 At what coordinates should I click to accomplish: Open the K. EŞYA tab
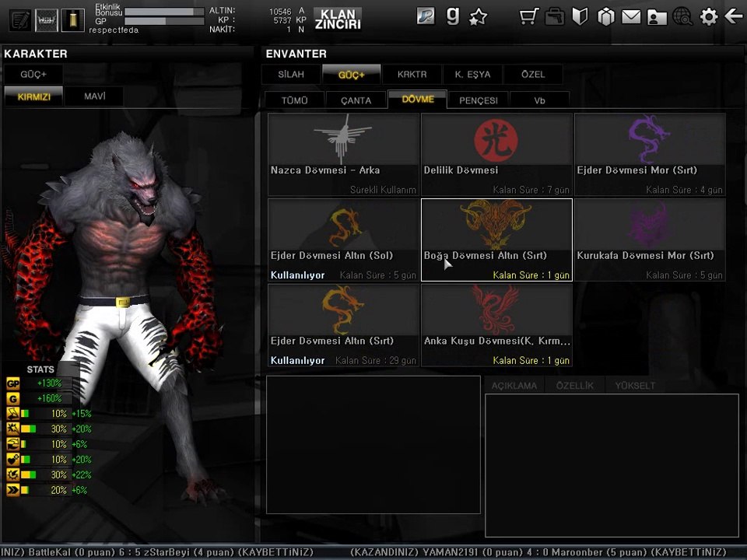pos(472,75)
